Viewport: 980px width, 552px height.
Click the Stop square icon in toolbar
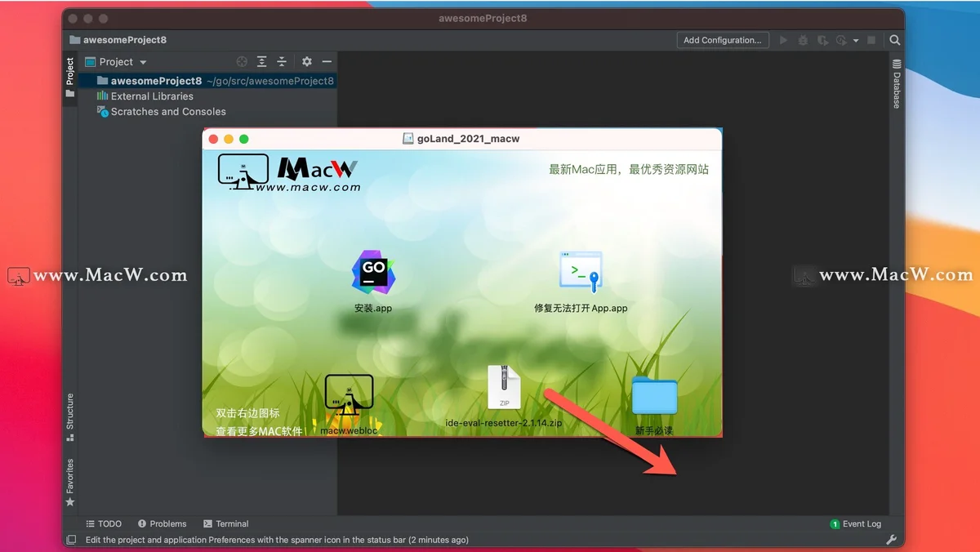click(x=871, y=40)
